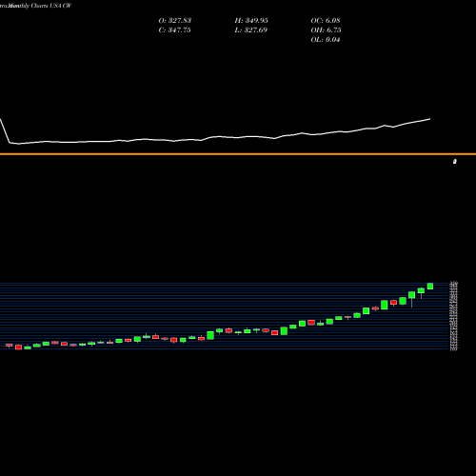Select the low value 'L: 327.69'
Viewport: 476px width, 476px height.
coord(251,30)
